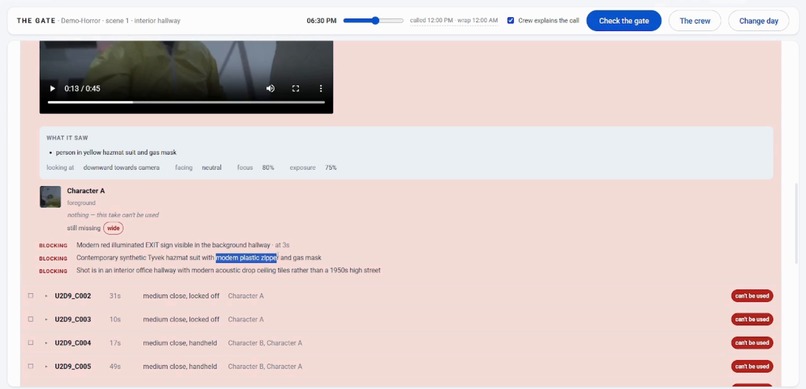Click the U2D9_C004 take name
This screenshot has width=806, height=389.
tap(73, 343)
